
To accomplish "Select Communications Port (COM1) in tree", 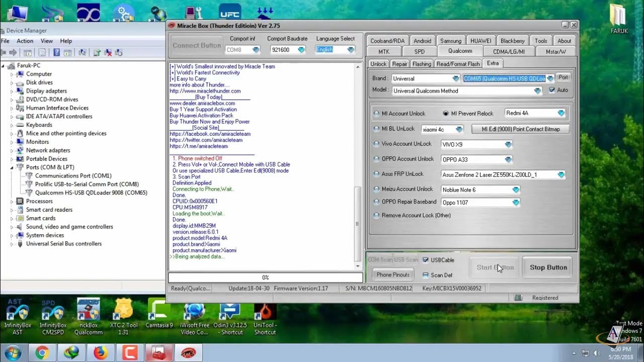I will [73, 175].
